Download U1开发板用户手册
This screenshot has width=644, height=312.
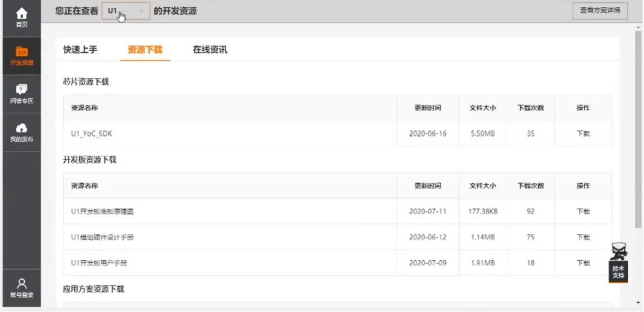(x=583, y=263)
